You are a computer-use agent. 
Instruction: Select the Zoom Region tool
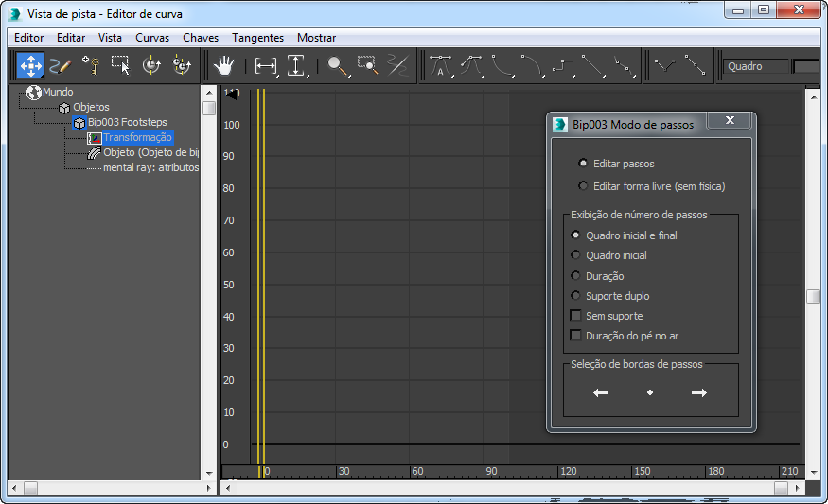click(x=367, y=66)
